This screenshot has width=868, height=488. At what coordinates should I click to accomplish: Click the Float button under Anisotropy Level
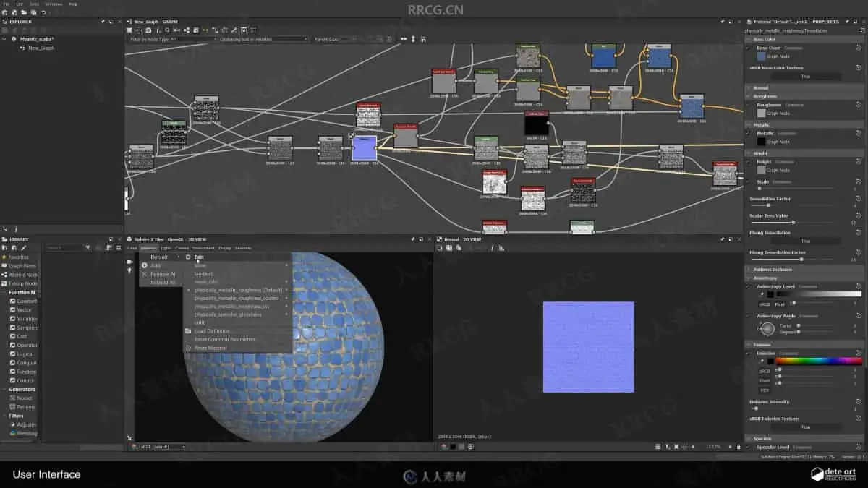[x=779, y=304]
